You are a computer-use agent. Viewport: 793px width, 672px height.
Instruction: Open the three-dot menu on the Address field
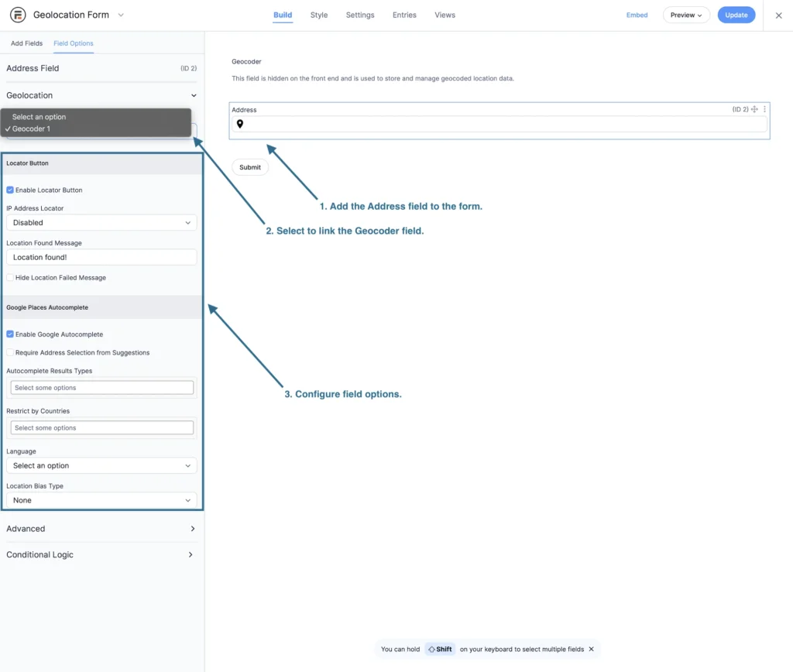[765, 110]
